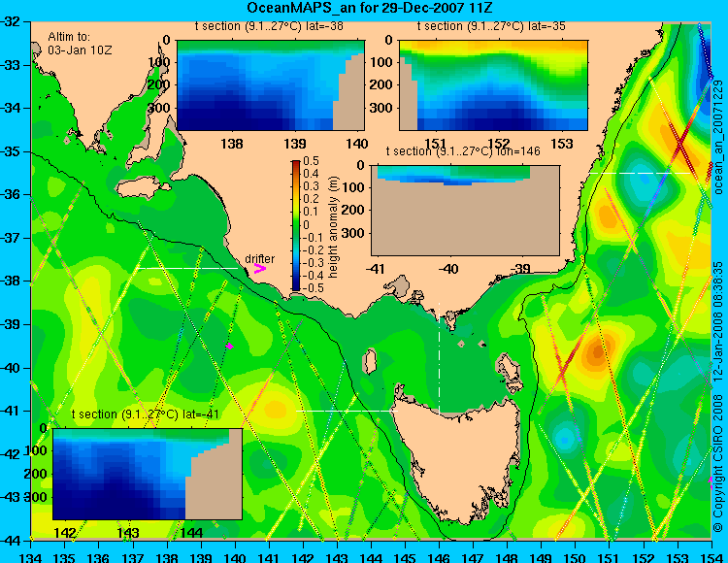
Task: Click the 152 label under the lat=-35 section
Action: pyautogui.click(x=499, y=144)
